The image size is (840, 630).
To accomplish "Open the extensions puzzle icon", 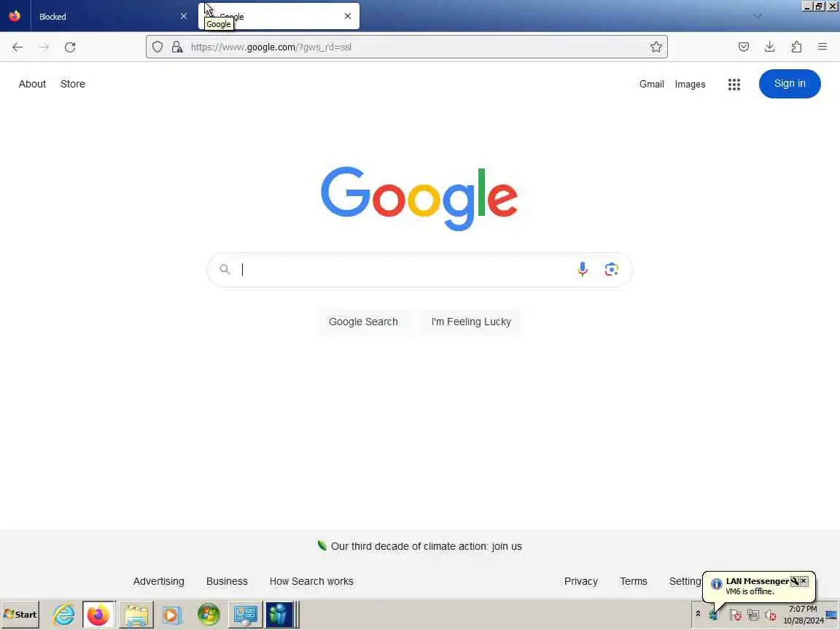I will point(796,47).
